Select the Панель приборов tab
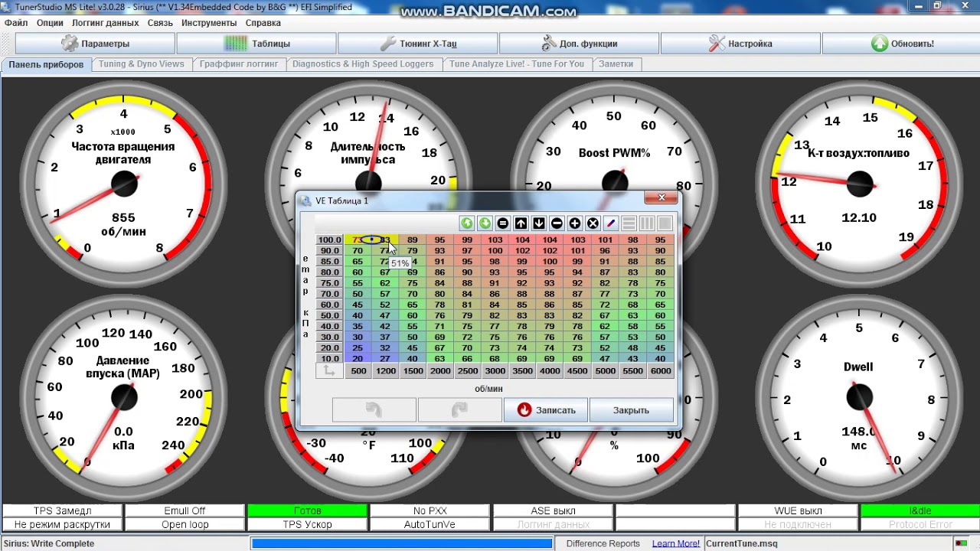 (46, 64)
